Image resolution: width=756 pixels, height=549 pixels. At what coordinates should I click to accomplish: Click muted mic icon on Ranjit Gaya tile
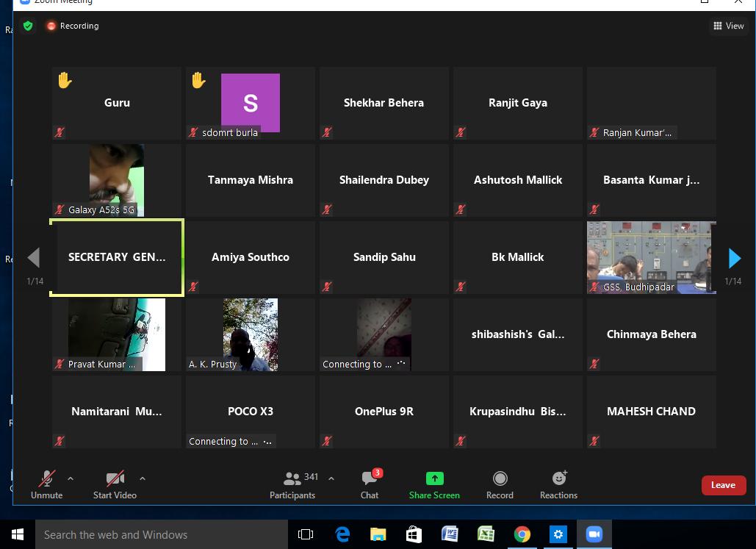coord(461,132)
